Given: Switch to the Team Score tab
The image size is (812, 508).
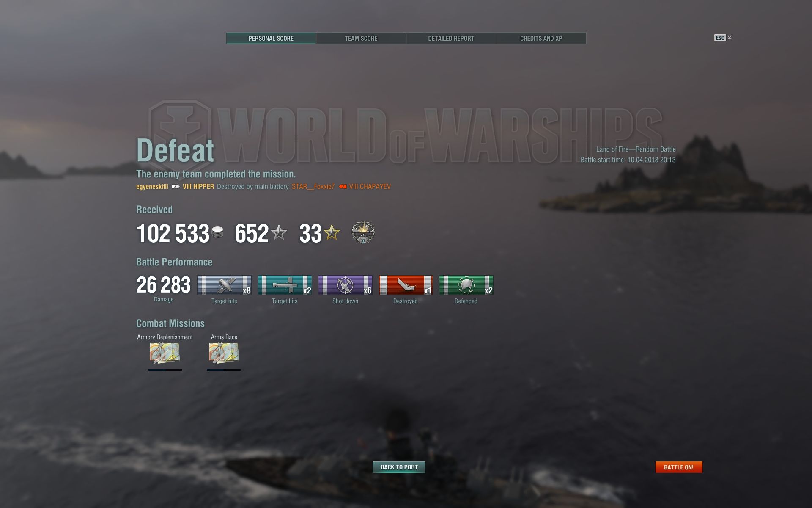Looking at the screenshot, I should (361, 39).
